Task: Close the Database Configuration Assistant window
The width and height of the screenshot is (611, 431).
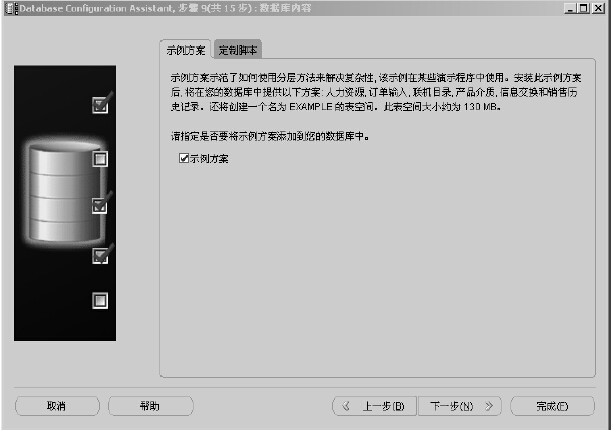Action: click(x=598, y=8)
